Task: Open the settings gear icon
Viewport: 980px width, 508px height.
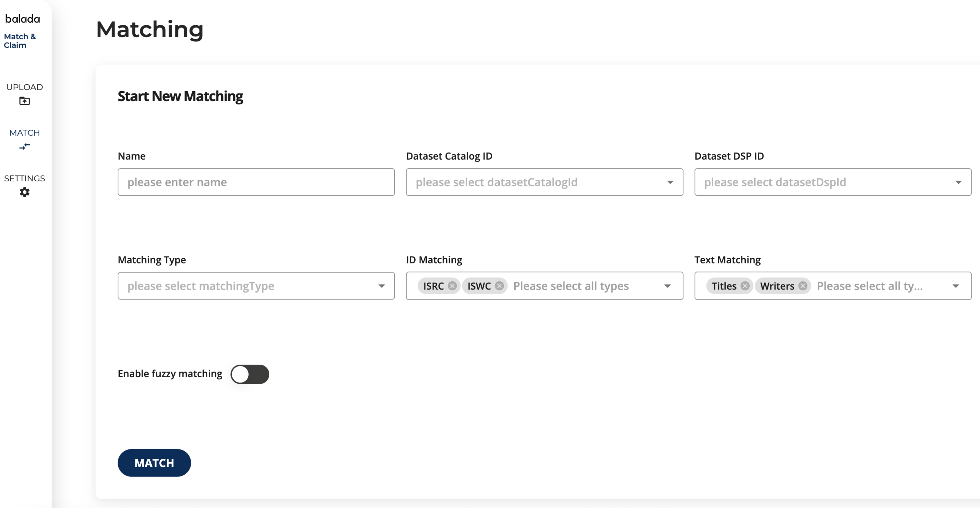Action: click(24, 192)
